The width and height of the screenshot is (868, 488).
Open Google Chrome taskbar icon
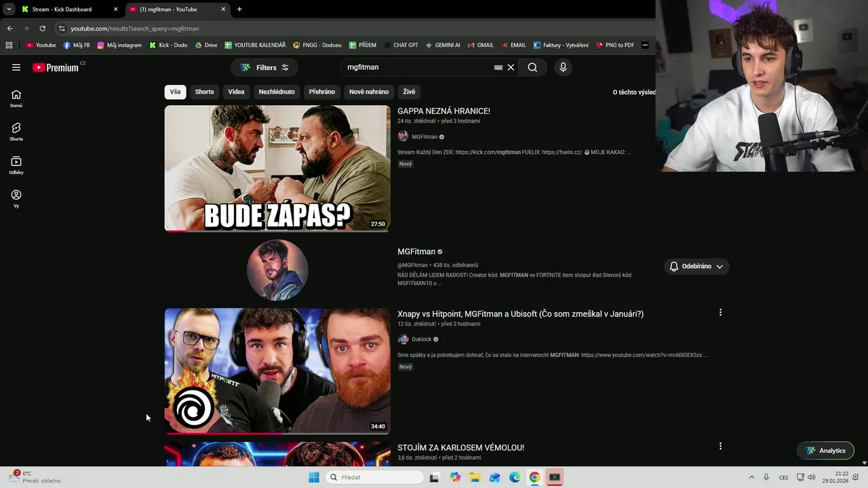(x=534, y=477)
